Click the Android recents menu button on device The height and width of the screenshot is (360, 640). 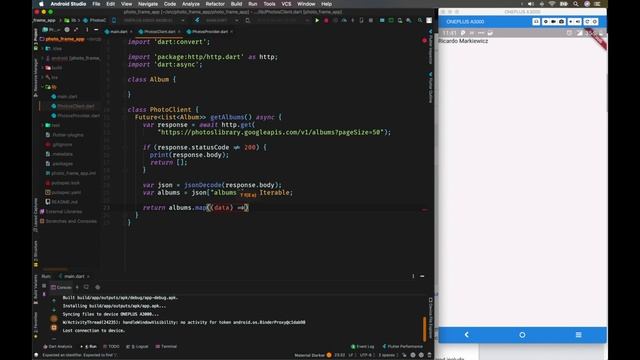[578, 335]
